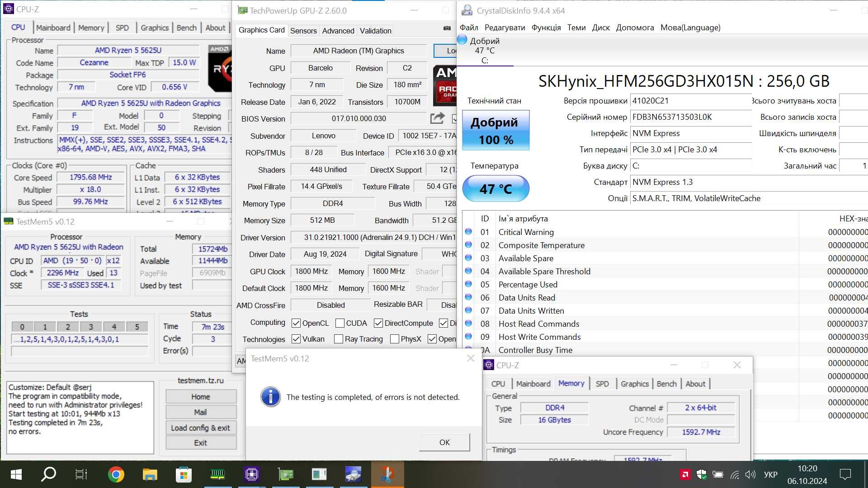
Task: Open the Мова(Language) menu
Action: pyautogui.click(x=690, y=28)
